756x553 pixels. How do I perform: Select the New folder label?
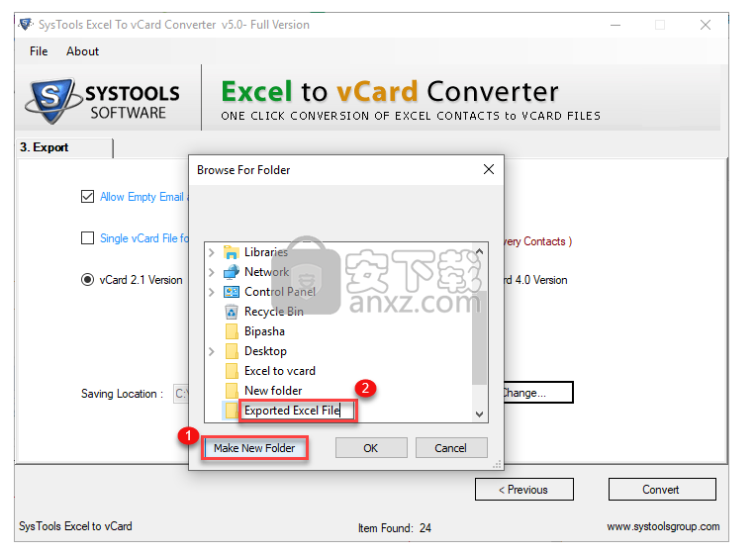(273, 391)
